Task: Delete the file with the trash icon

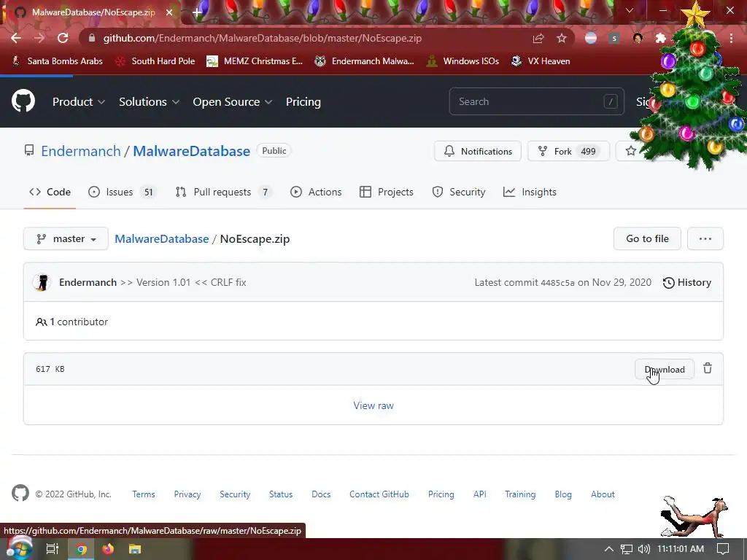Action: pyautogui.click(x=708, y=368)
